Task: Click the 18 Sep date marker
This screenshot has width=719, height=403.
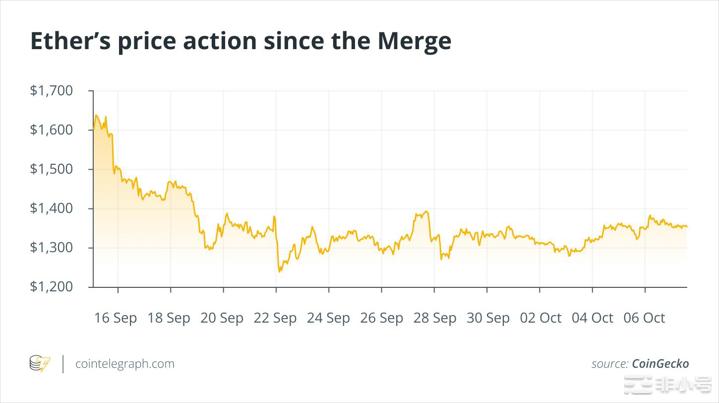Action: (167, 318)
